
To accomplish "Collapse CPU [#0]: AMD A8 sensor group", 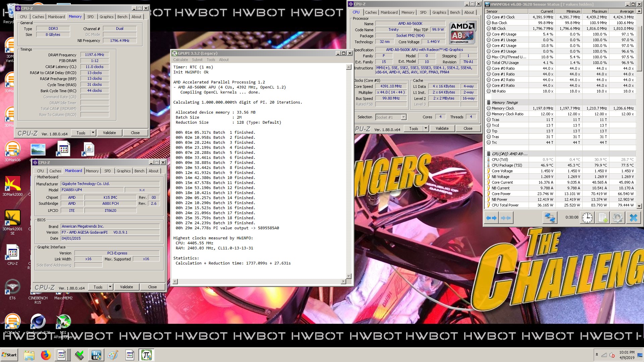I will click(x=488, y=154).
